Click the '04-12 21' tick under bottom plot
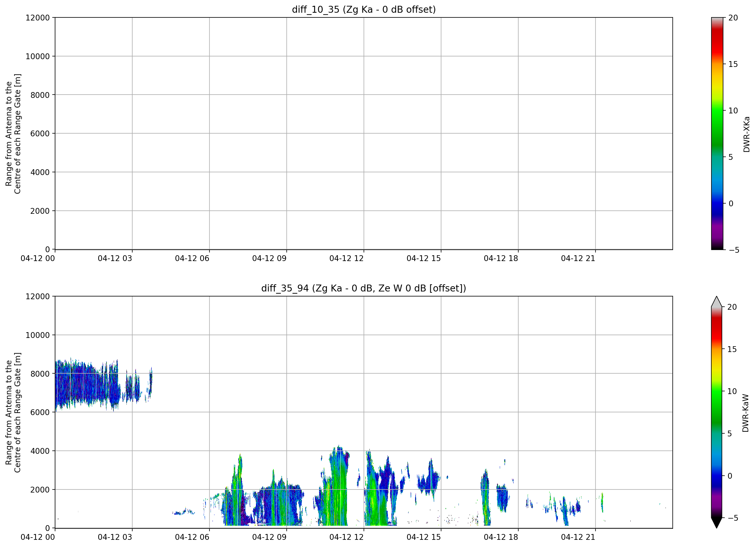The image size is (756, 547). click(x=578, y=537)
